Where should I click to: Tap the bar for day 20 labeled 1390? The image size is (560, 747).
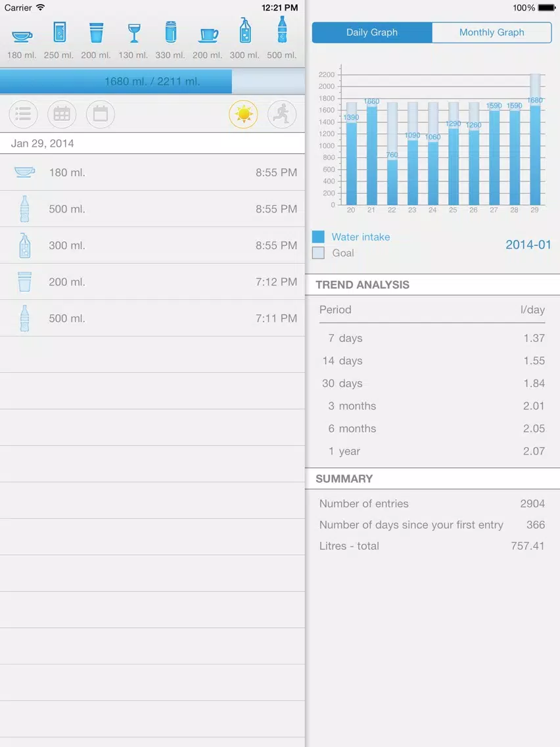[x=352, y=163]
